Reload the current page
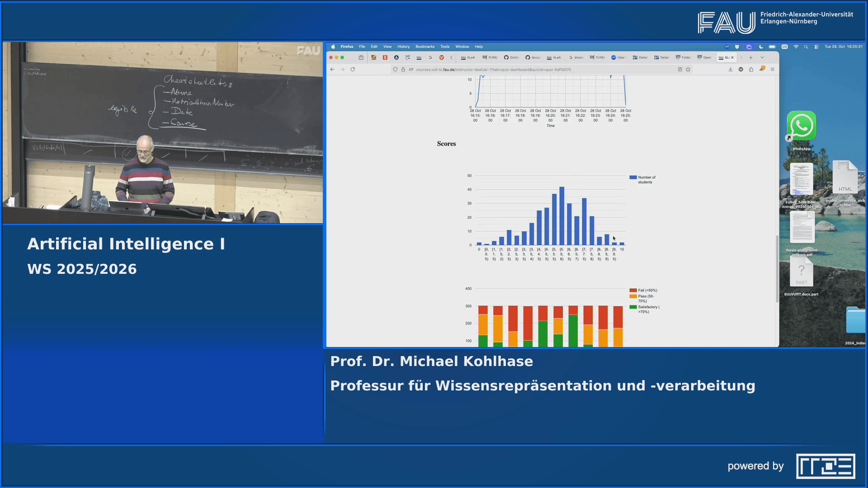Viewport: 868px width, 488px height. pyautogui.click(x=352, y=70)
